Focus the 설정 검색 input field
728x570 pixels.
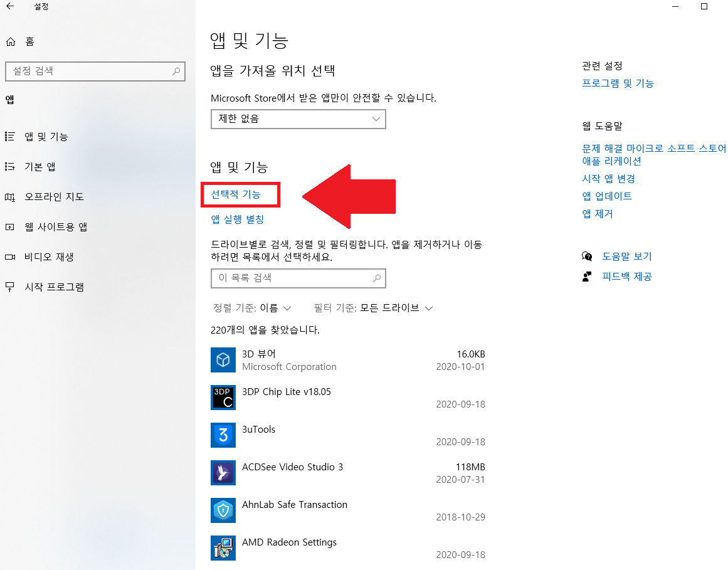coord(95,71)
